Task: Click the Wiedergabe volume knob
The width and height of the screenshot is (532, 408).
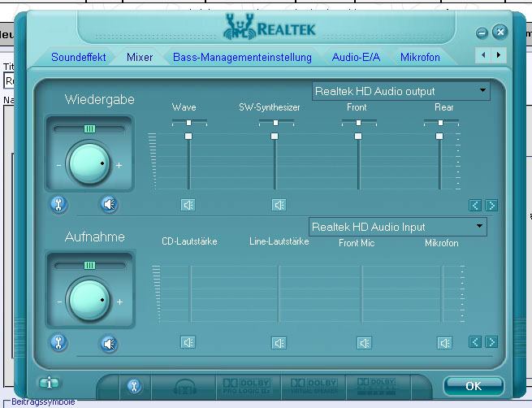Action: [89, 164]
